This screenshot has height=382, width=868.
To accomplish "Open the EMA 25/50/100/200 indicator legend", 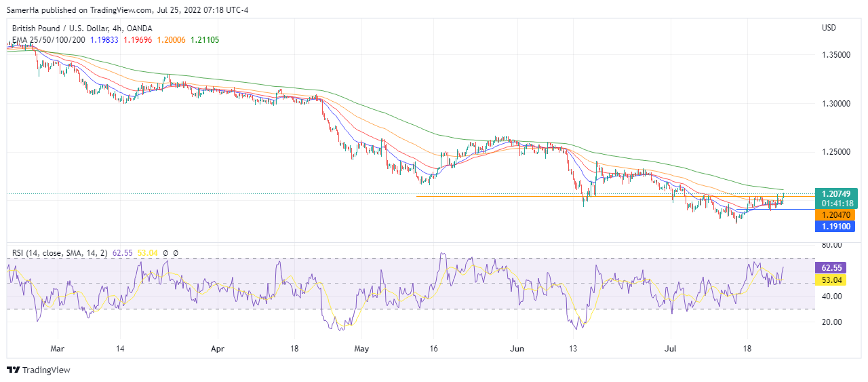I will tap(49, 40).
